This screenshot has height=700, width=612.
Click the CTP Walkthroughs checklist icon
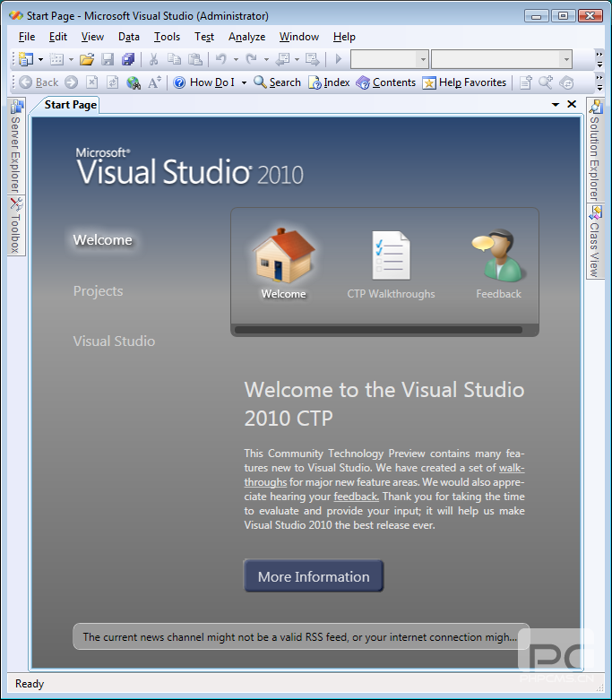[391, 255]
